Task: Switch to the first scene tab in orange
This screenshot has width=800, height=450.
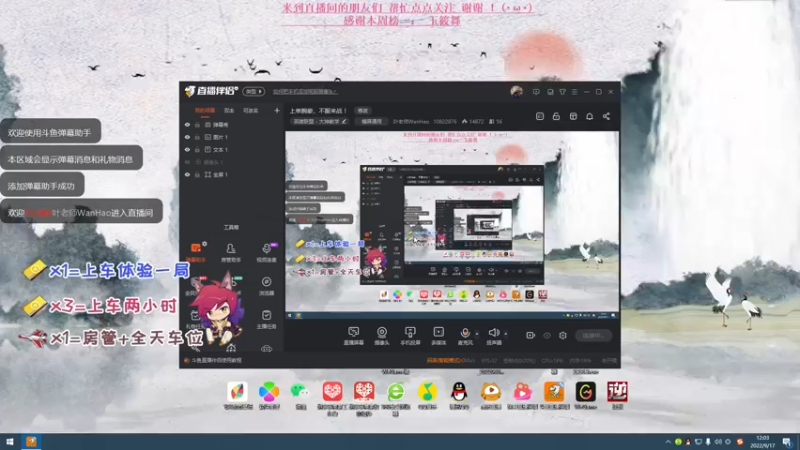Action: point(205,110)
